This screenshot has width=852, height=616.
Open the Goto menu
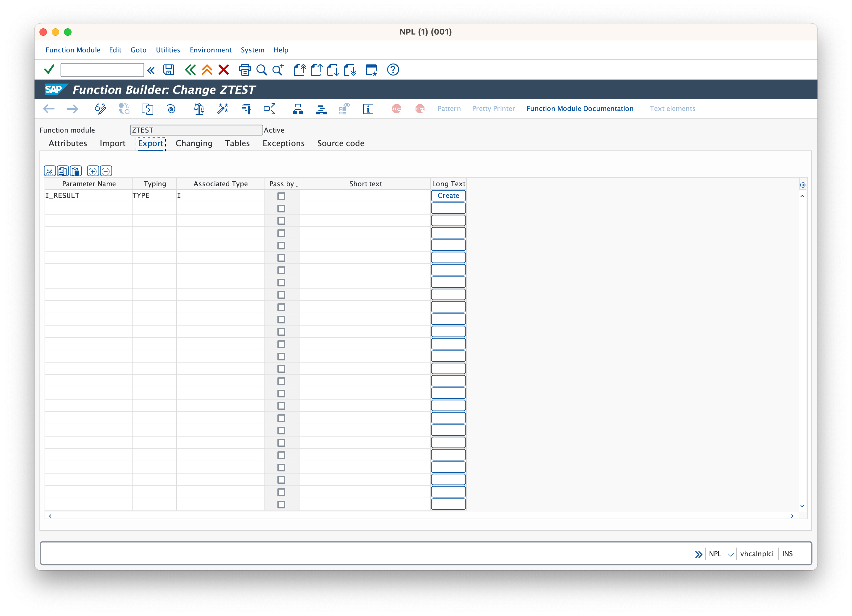138,50
